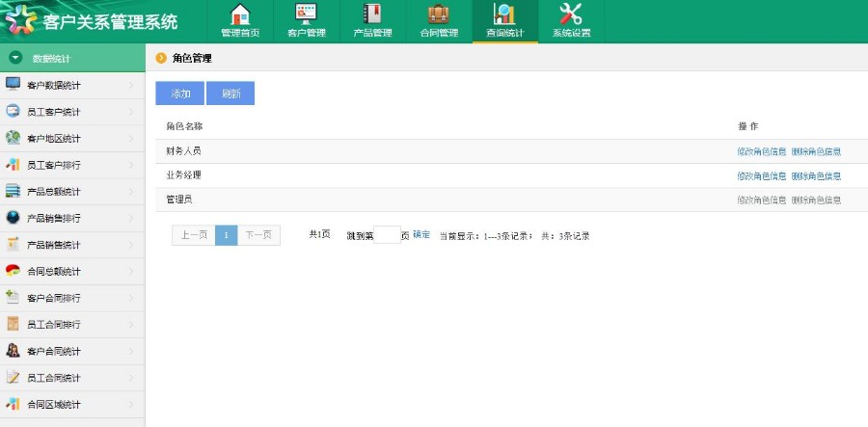Click the 刷新 button
The width and height of the screenshot is (868, 427).
tap(231, 93)
